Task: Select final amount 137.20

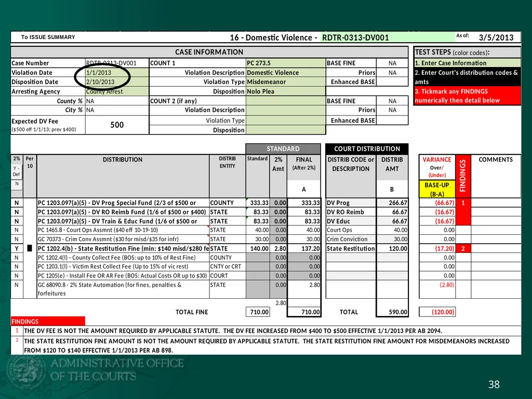Action: pos(304,248)
